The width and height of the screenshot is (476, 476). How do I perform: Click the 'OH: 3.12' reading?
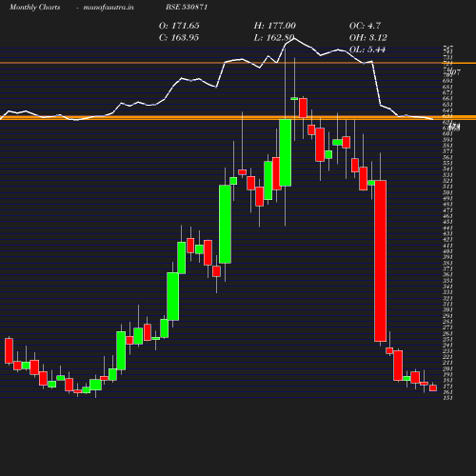[368, 38]
